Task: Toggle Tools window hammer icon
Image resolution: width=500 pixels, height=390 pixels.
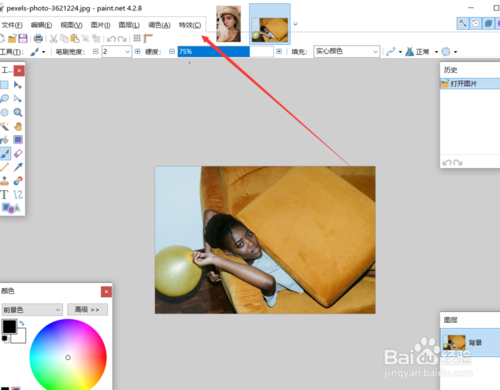Action: coord(463,23)
